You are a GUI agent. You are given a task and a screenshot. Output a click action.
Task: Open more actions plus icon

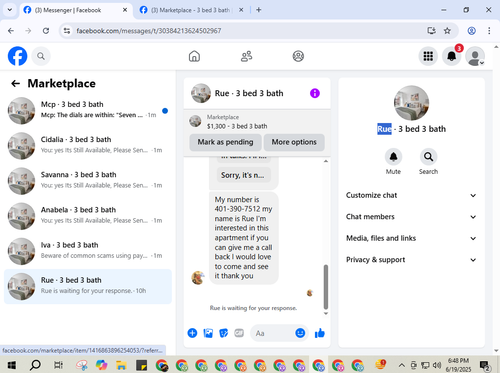pyautogui.click(x=192, y=333)
